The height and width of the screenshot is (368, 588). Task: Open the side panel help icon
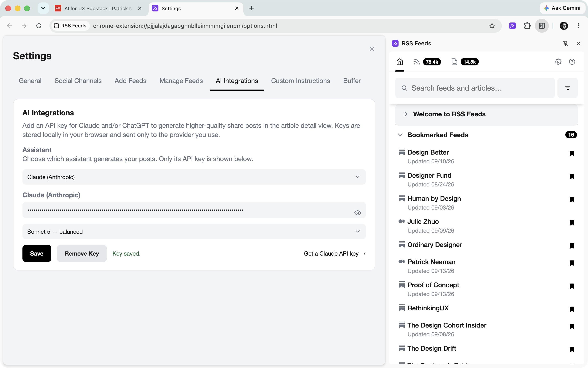[x=572, y=62]
